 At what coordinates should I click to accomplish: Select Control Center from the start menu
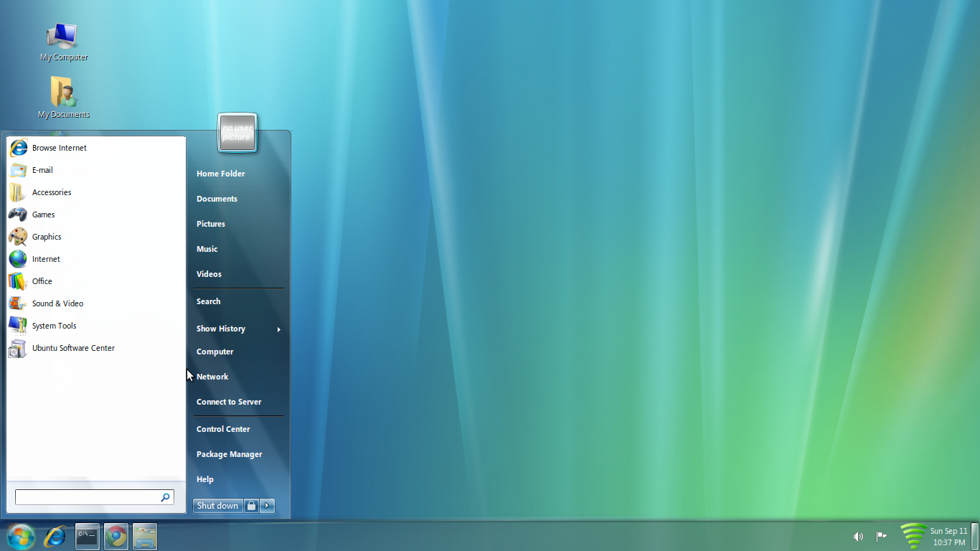(223, 428)
